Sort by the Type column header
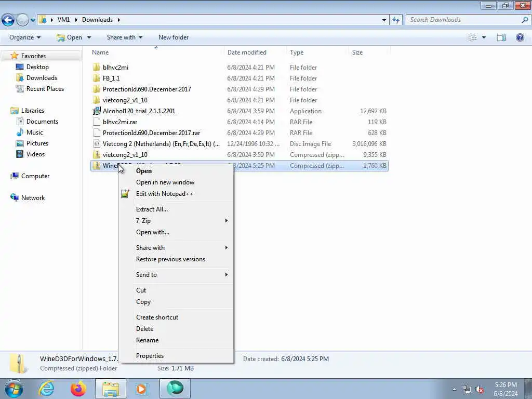532x399 pixels. [297, 52]
